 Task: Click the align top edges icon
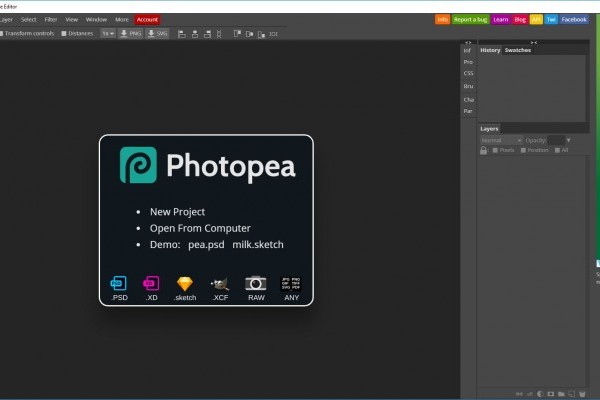[x=237, y=34]
